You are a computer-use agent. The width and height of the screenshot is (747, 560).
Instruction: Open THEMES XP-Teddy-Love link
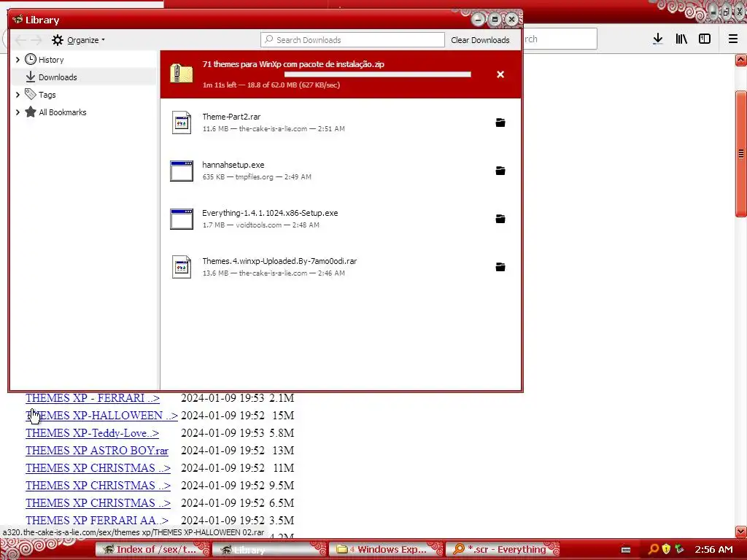point(92,433)
